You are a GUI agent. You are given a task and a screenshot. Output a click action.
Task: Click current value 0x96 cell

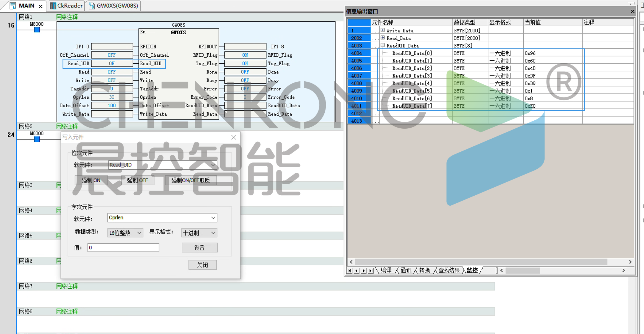click(x=552, y=53)
